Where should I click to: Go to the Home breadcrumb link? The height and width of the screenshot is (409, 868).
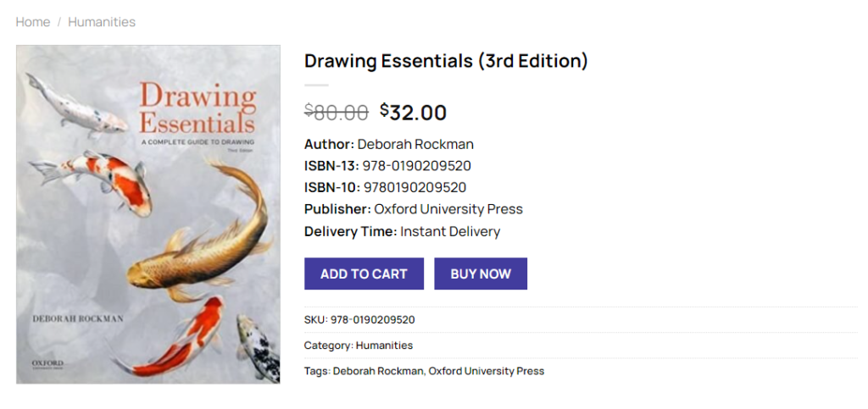point(32,22)
